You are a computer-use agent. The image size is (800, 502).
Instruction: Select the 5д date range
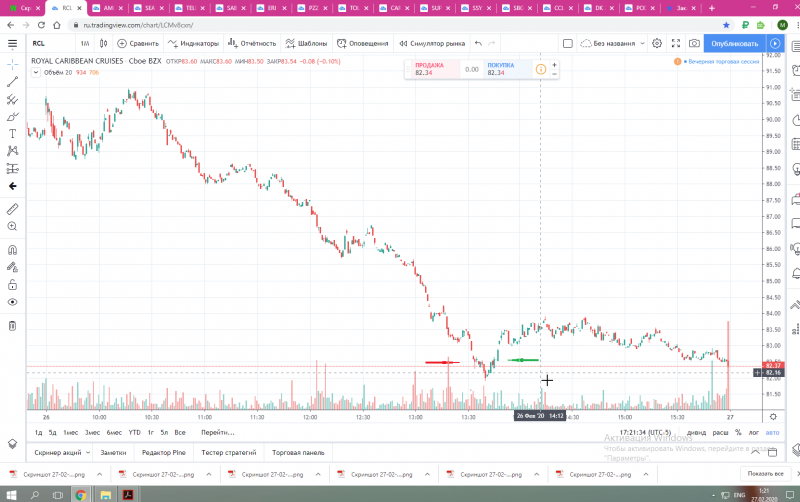click(53, 433)
